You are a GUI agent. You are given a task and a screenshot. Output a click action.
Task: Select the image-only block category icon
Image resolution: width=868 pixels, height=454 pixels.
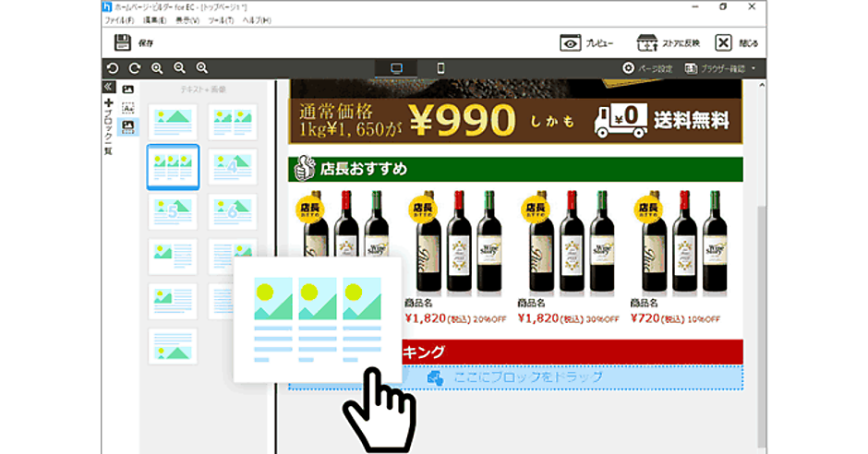[x=128, y=90]
